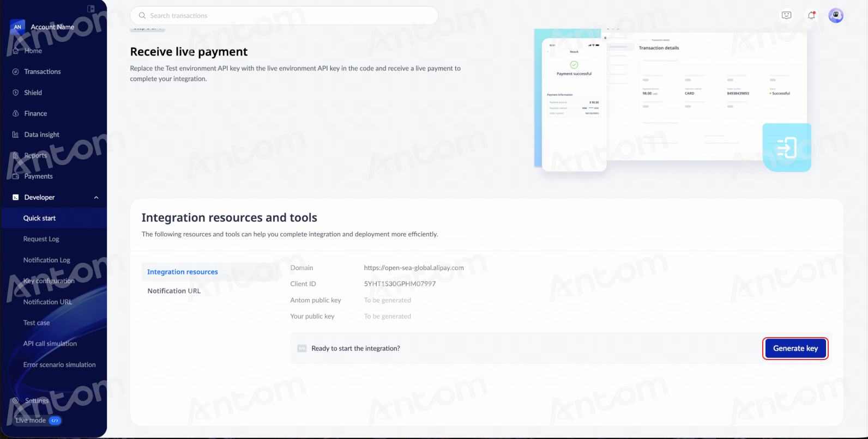Click the Finance icon in sidebar

(x=16, y=114)
